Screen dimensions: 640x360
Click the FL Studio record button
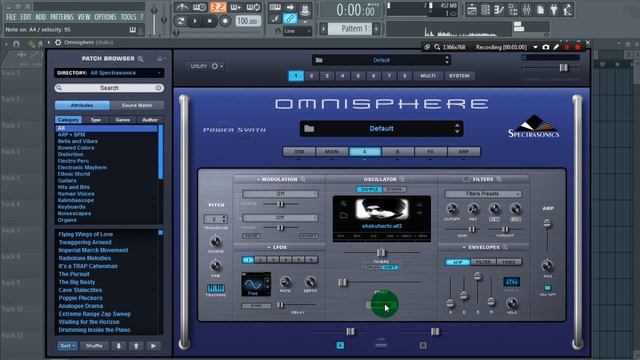(225, 21)
